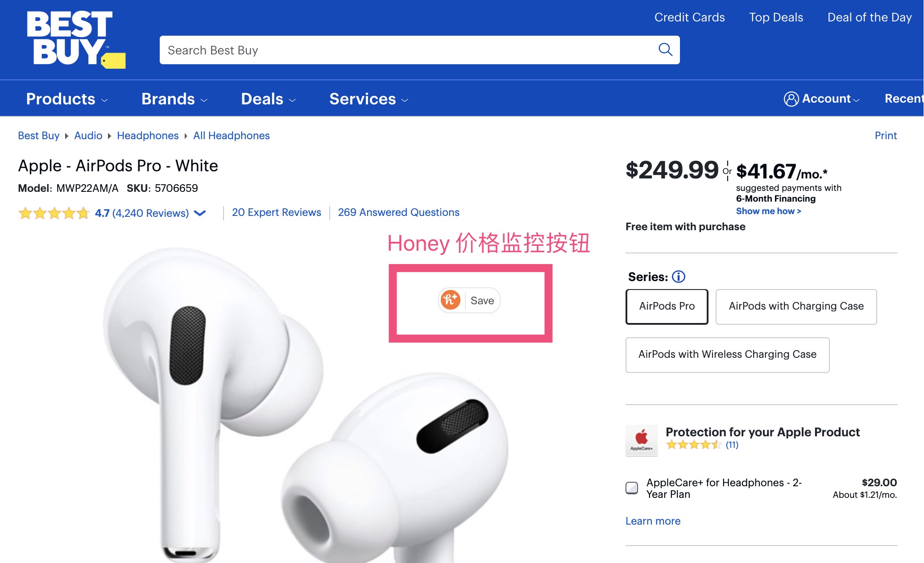Viewport: 924px width, 563px height.
Task: Open the Deals menu
Action: click(268, 99)
